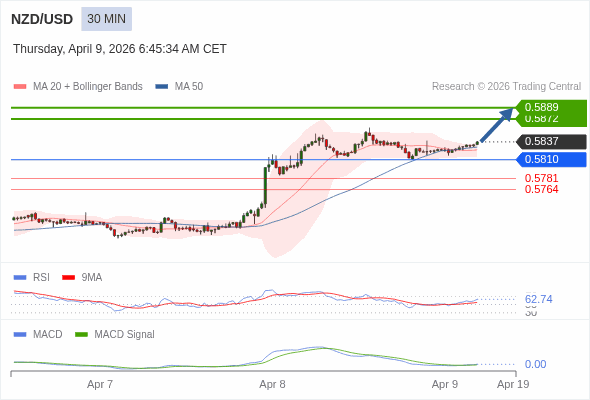Click the MA 20 + Bollinger Bands legend swatch
This screenshot has width=590, height=400.
click(20, 87)
